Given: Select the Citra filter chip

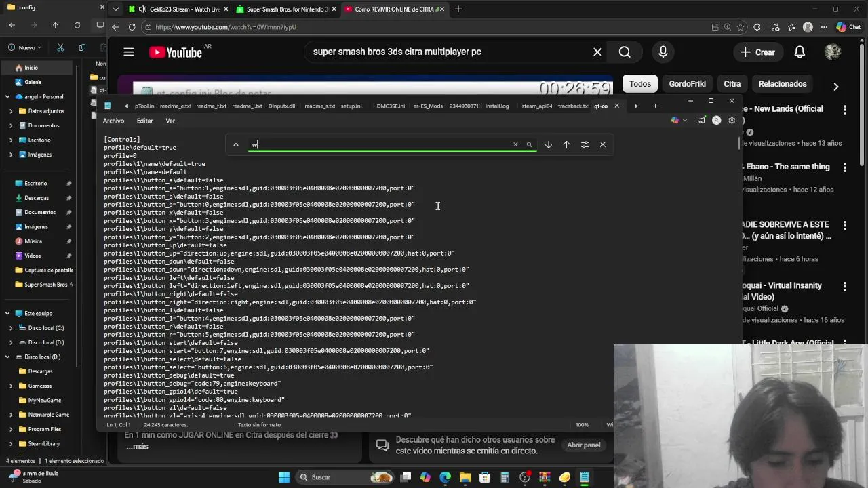Looking at the screenshot, I should point(732,84).
